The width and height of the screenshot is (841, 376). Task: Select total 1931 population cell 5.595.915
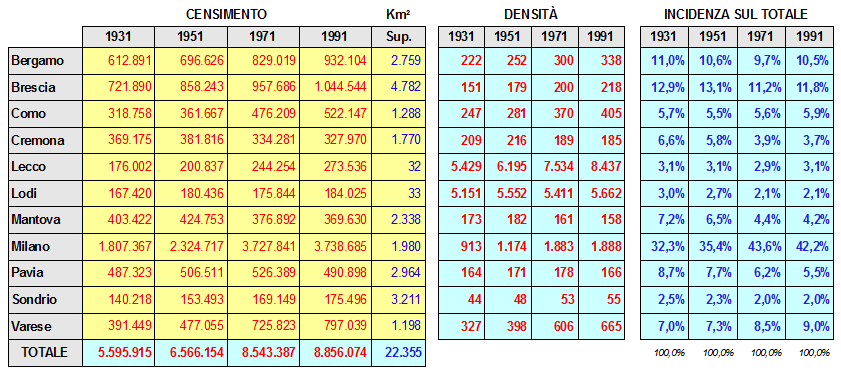(x=119, y=353)
